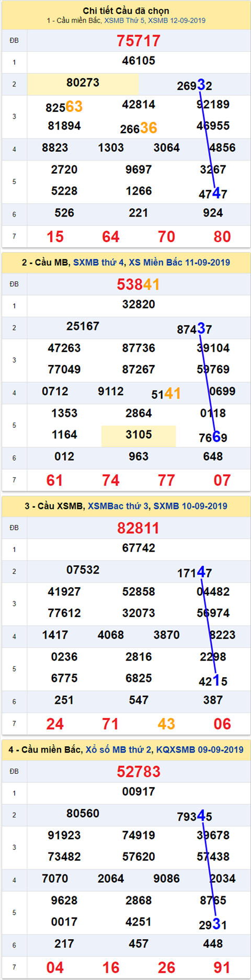Click the orange number 43
The height and width of the screenshot is (980, 251).
(166, 724)
